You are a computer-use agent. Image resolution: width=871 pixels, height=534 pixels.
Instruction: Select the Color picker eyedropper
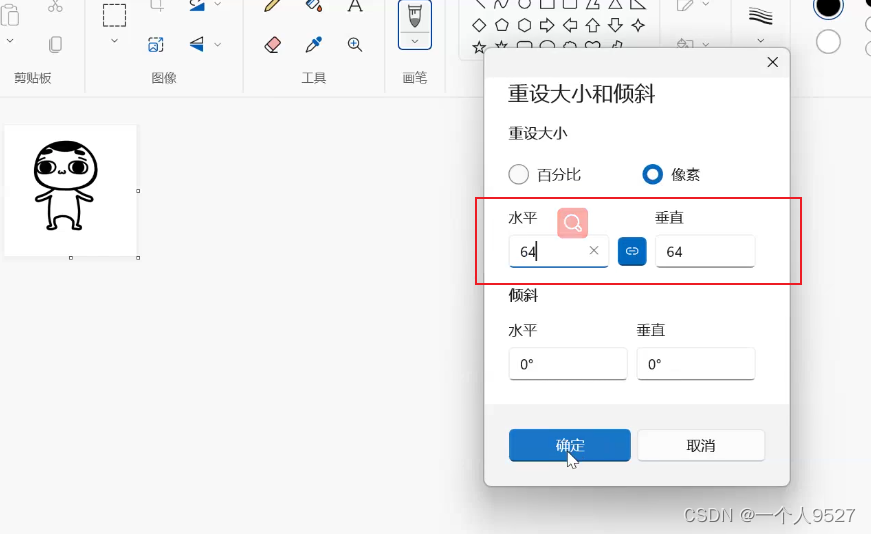coord(314,44)
